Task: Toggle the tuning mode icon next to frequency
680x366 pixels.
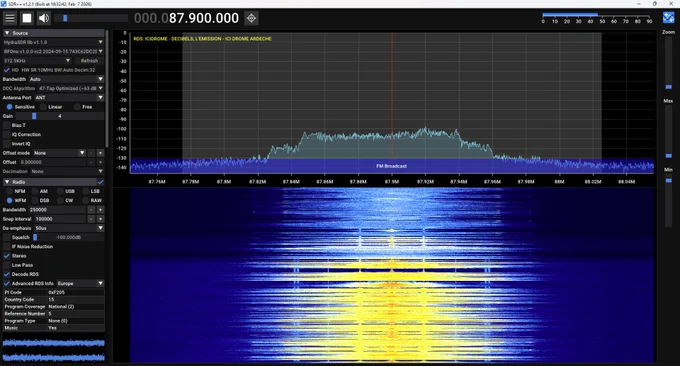Action: [x=251, y=18]
